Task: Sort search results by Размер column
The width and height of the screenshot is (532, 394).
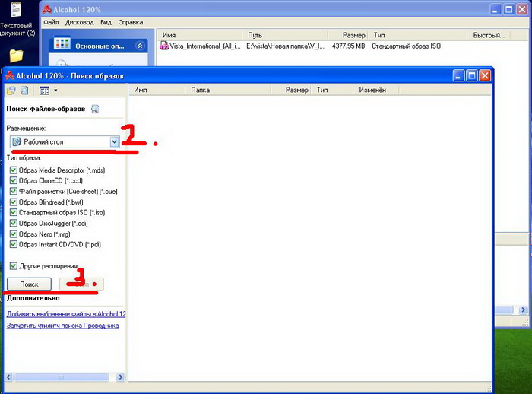Action: coord(291,90)
